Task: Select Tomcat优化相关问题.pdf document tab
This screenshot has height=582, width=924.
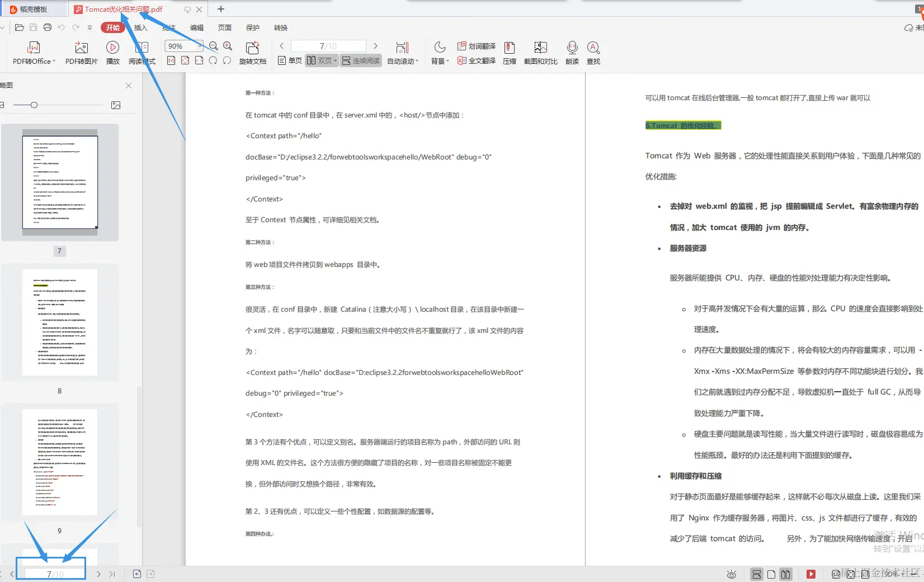Action: pos(124,9)
